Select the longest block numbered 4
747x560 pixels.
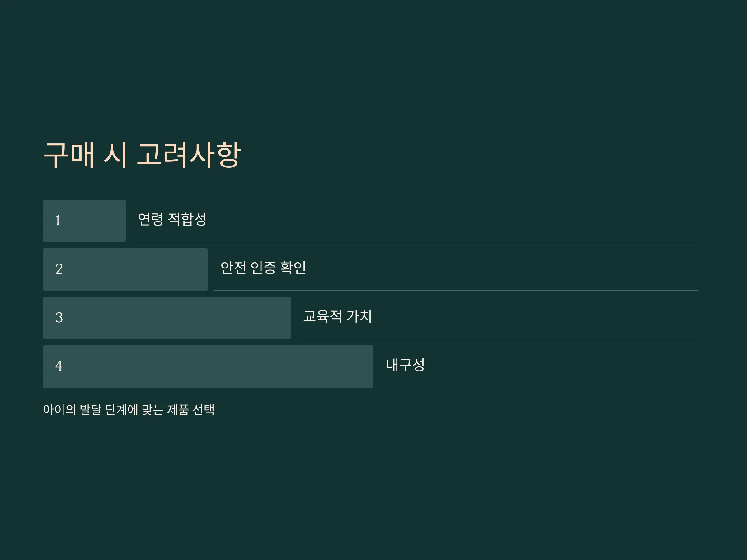pos(208,366)
